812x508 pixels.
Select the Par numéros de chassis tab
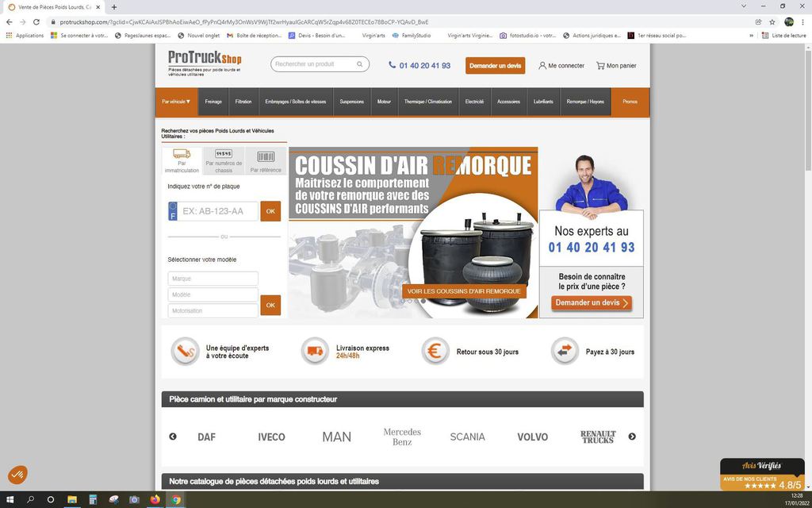coord(224,161)
